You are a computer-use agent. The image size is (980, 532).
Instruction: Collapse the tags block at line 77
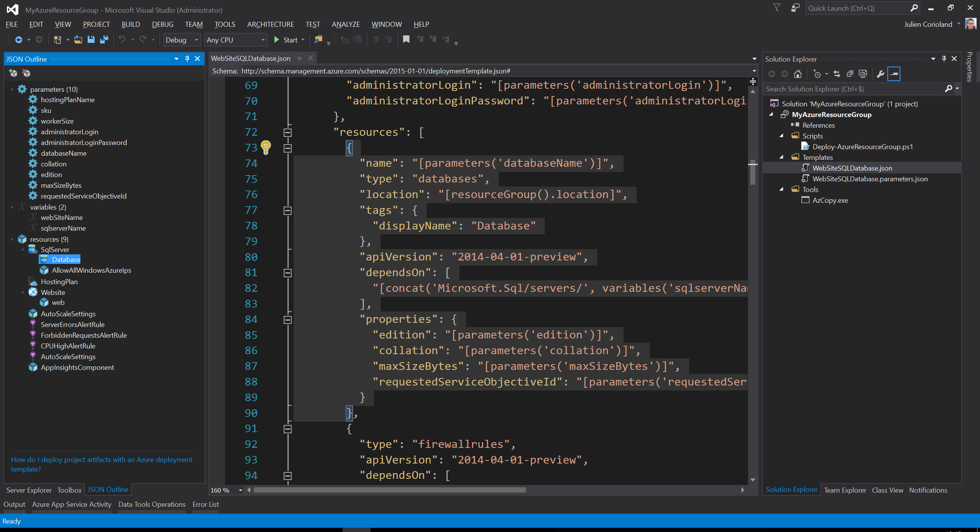(x=288, y=211)
